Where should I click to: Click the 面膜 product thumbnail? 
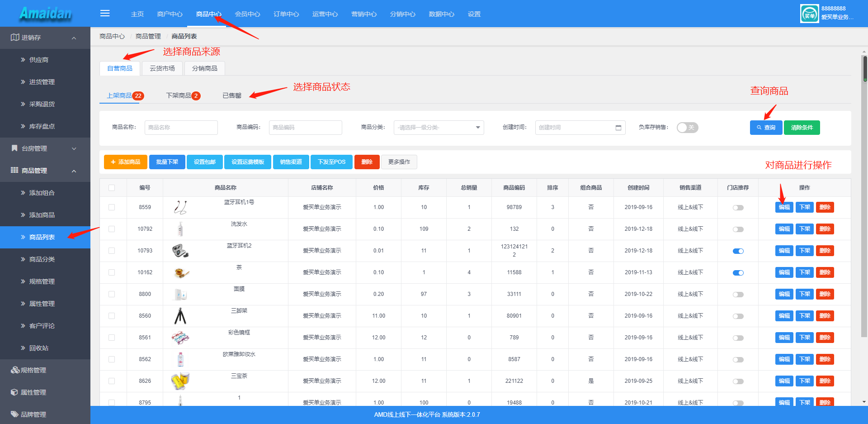tap(180, 295)
